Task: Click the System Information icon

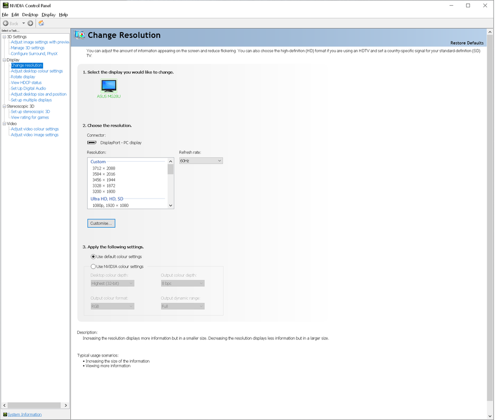Action: point(5,414)
